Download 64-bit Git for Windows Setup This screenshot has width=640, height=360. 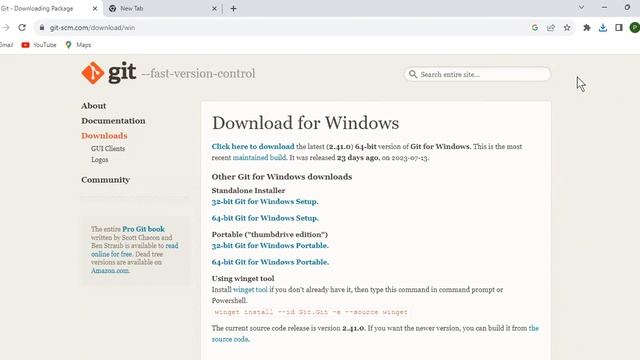point(265,218)
